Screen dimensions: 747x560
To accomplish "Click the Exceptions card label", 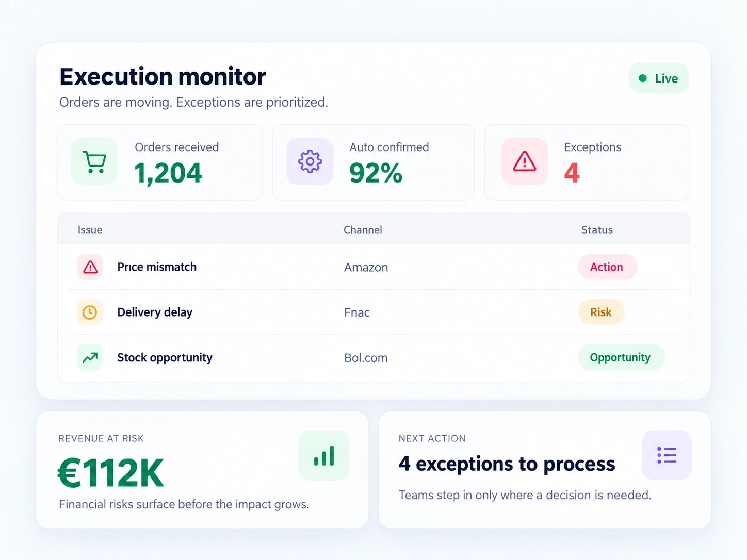I will [592, 147].
